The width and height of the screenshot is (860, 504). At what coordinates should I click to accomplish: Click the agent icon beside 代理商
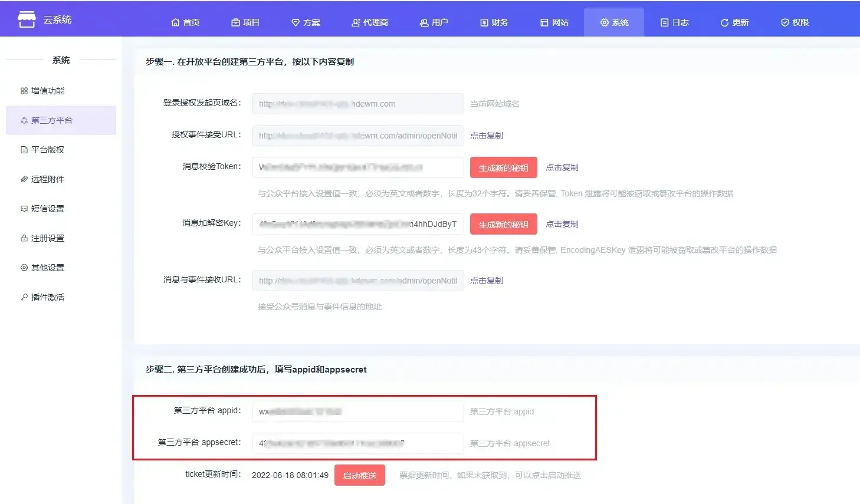pos(356,22)
